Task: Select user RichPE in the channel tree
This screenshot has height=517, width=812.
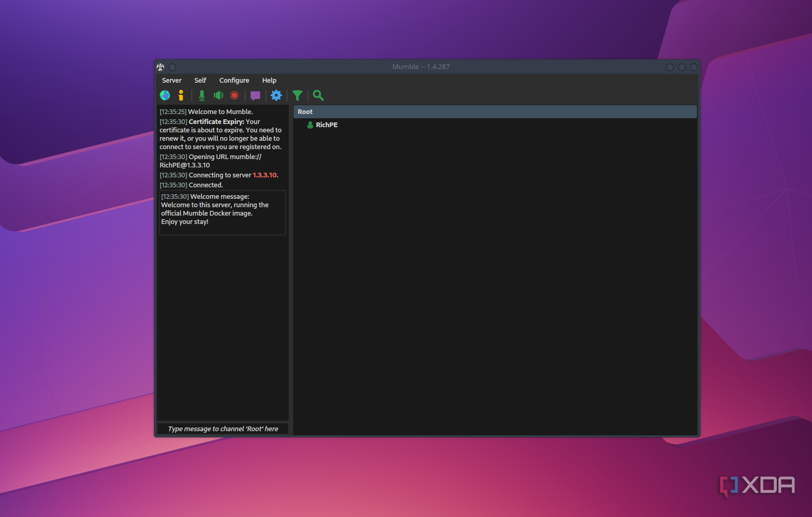Action: [x=326, y=125]
